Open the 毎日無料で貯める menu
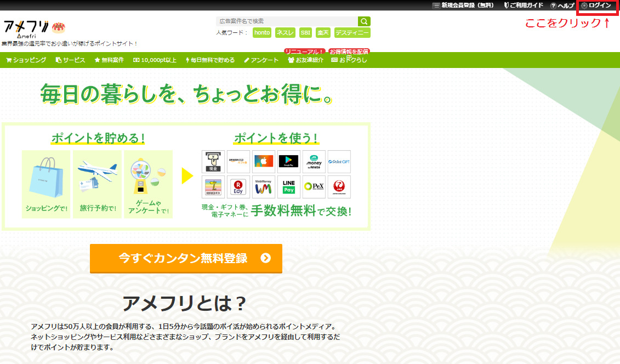The image size is (620, 364). click(x=210, y=60)
